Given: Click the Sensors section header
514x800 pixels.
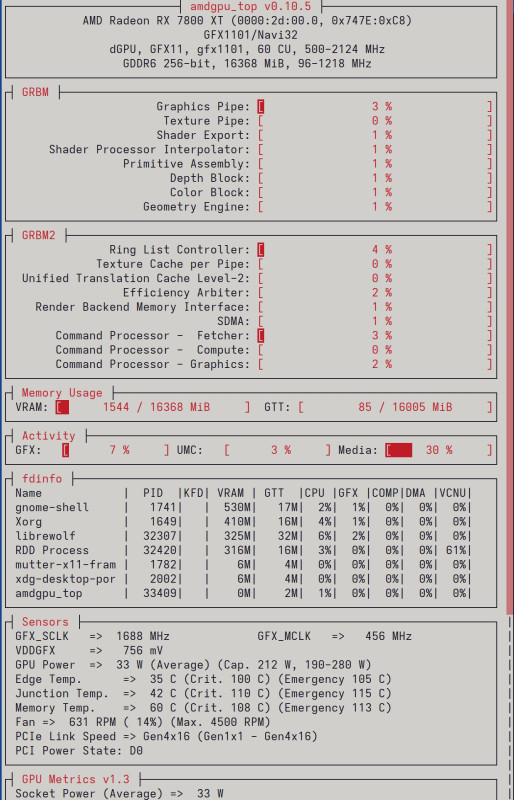Looking at the screenshot, I should (45, 621).
